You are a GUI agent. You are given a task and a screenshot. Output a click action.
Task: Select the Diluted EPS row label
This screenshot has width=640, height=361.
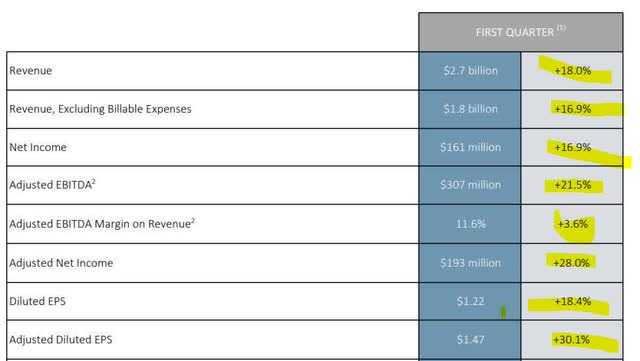tap(37, 301)
